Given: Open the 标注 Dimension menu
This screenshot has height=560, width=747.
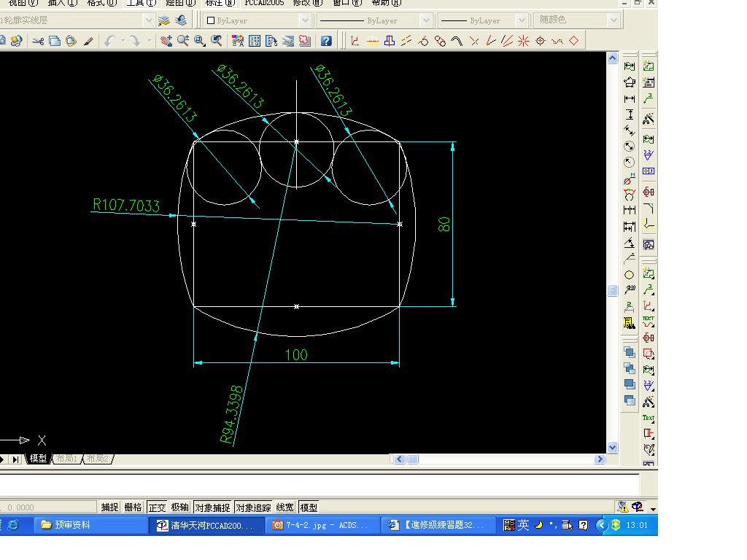Looking at the screenshot, I should [x=220, y=3].
